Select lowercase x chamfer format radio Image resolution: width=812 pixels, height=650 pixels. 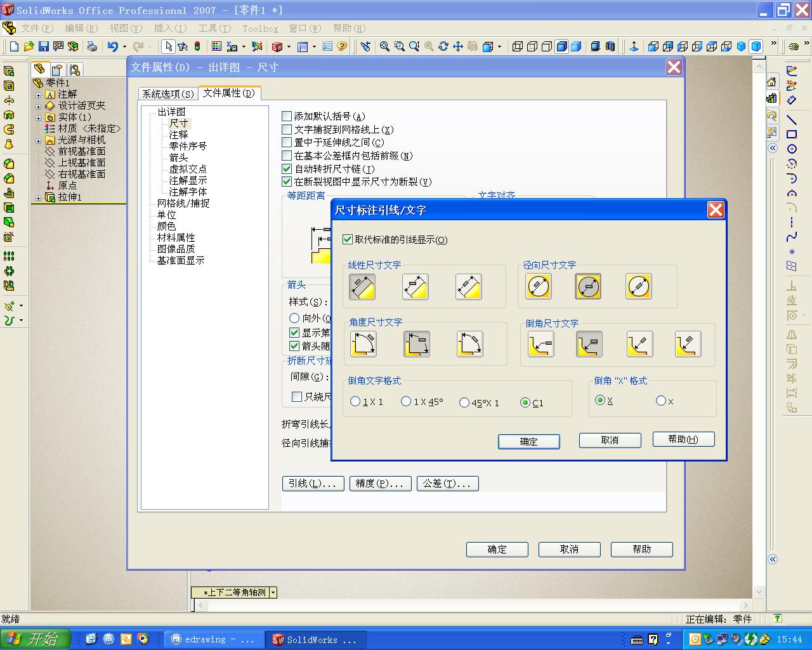(661, 401)
